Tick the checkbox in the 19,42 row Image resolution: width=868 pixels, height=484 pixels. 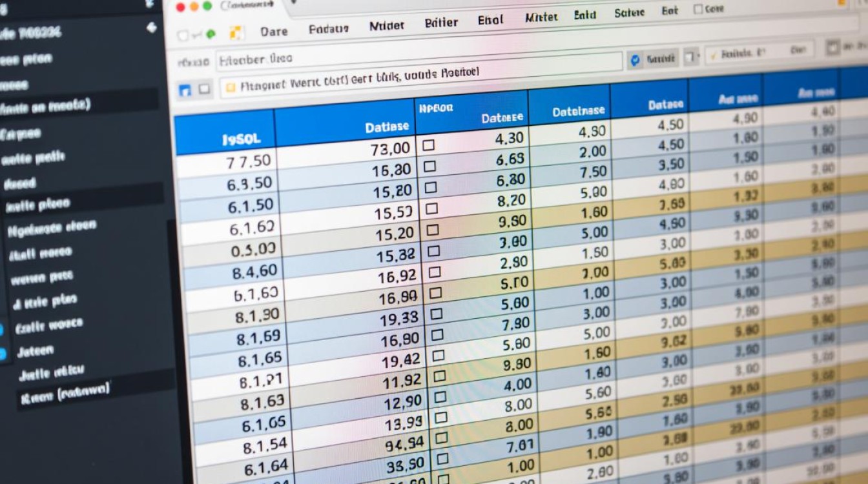(x=439, y=355)
